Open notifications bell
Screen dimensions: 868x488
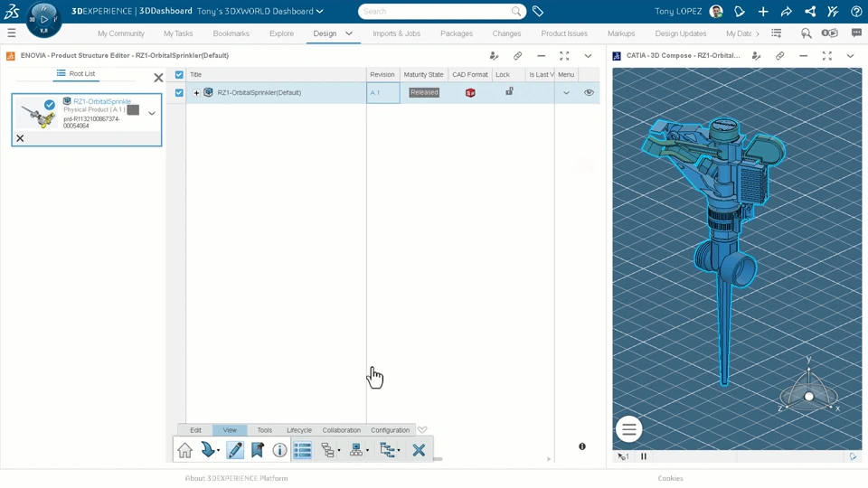[x=740, y=11]
